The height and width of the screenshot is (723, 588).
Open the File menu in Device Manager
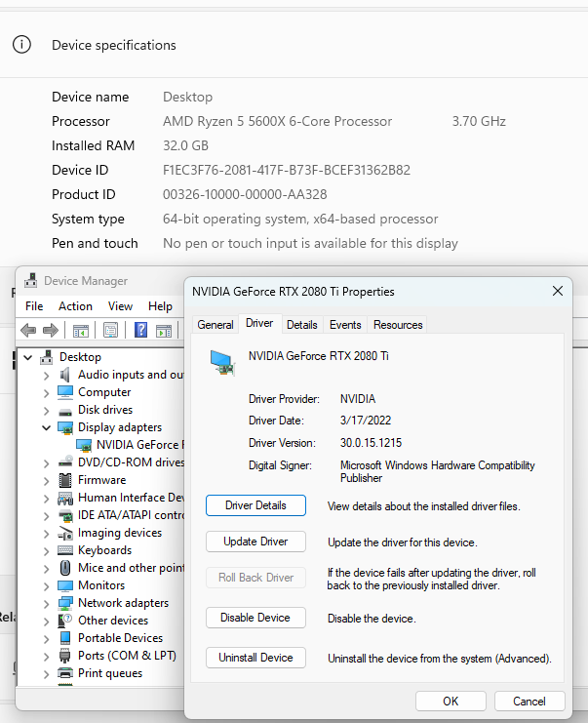34,306
